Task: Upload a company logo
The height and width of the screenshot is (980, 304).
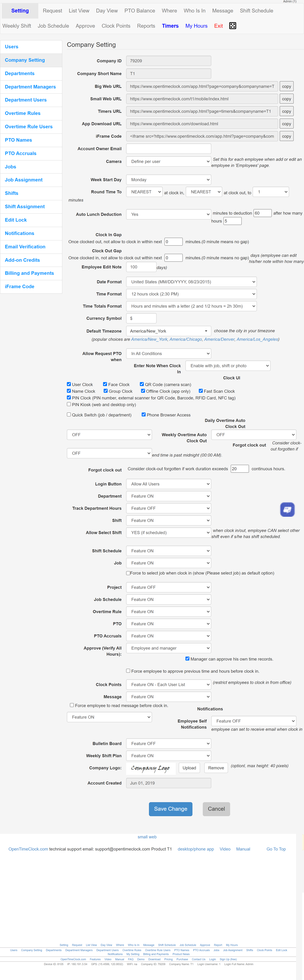Action: (189, 768)
